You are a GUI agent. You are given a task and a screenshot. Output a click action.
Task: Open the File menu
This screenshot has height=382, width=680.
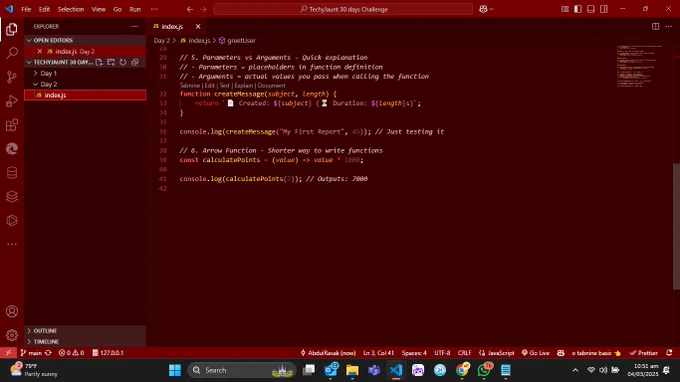click(x=26, y=9)
